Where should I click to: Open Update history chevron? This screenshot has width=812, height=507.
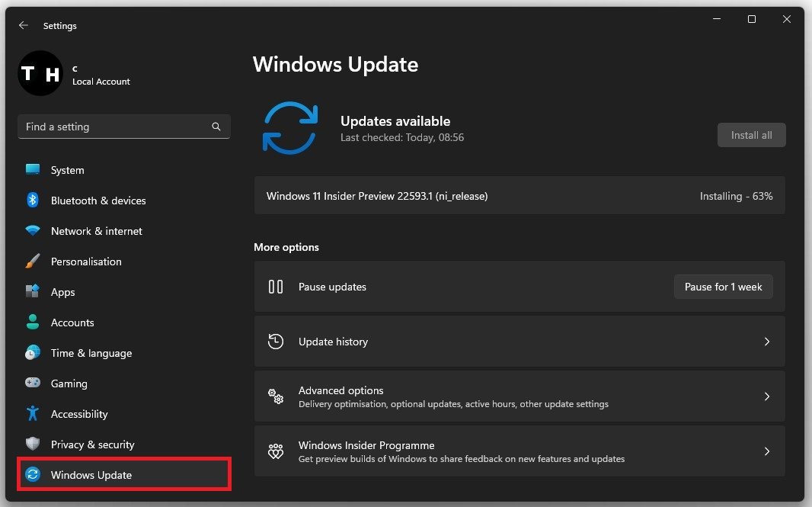click(767, 342)
